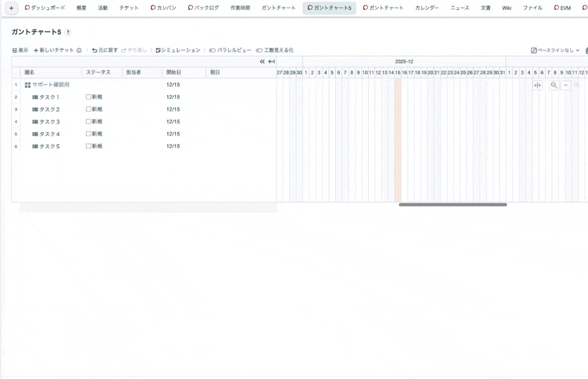Switch to the カンバン tab
Screen dimensions: 588x379
163,8
